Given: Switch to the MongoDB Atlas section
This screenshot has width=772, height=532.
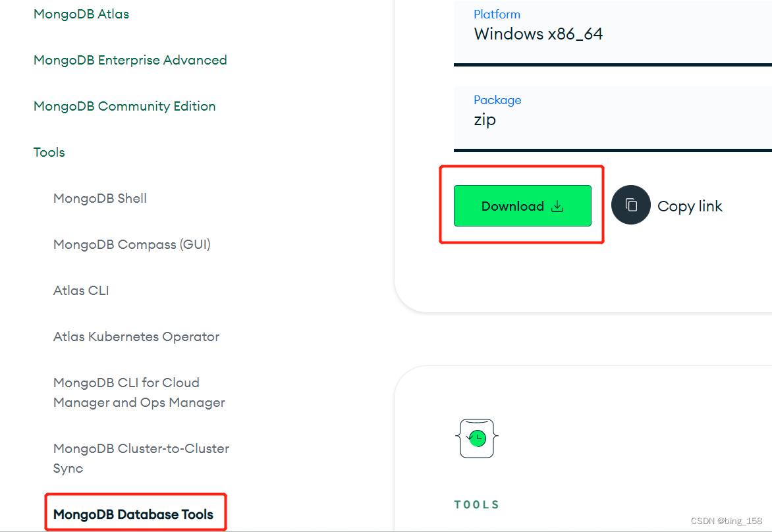Looking at the screenshot, I should 81,14.
